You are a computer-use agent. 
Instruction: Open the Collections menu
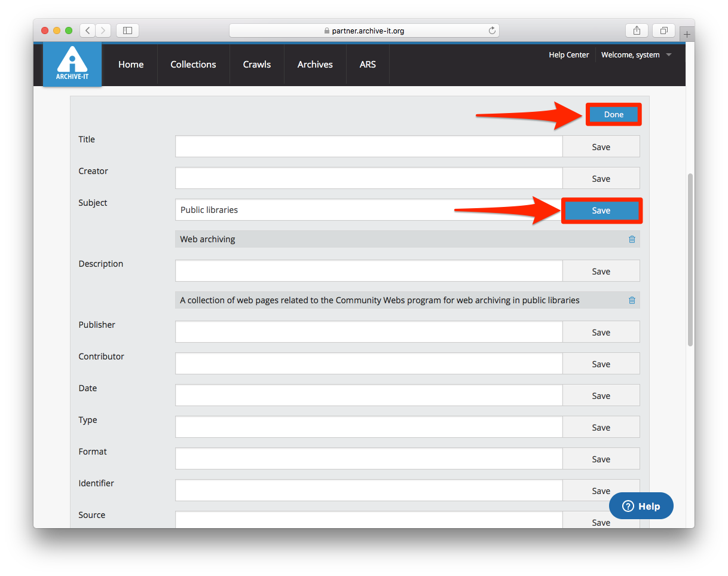pyautogui.click(x=193, y=65)
